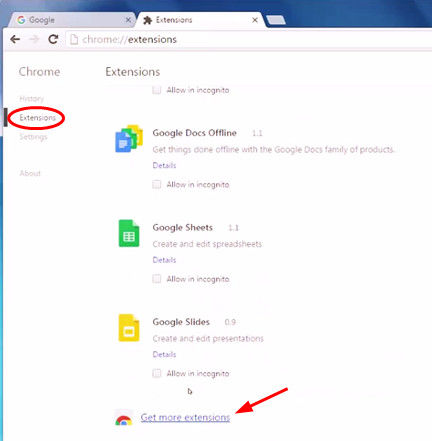Click the Google Slides icon

129,328
